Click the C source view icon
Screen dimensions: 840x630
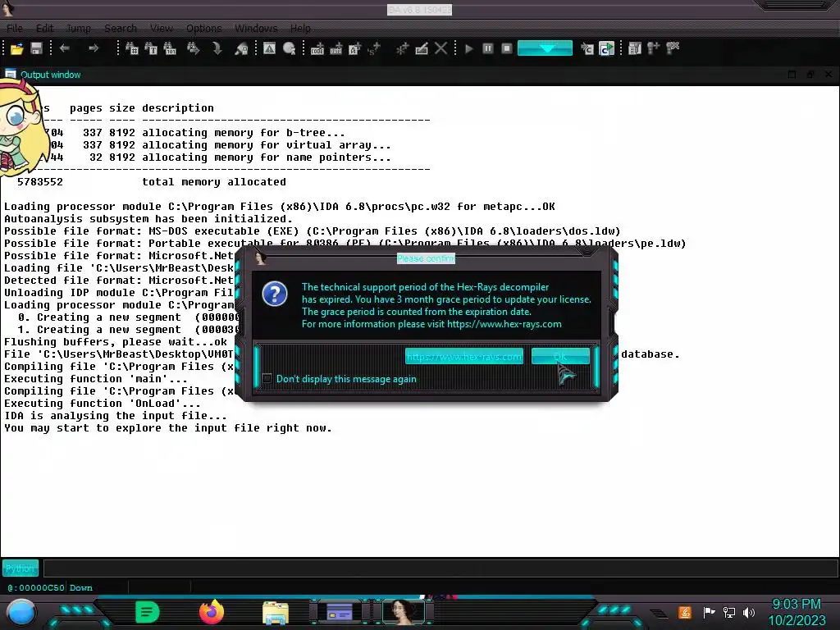tap(587, 48)
